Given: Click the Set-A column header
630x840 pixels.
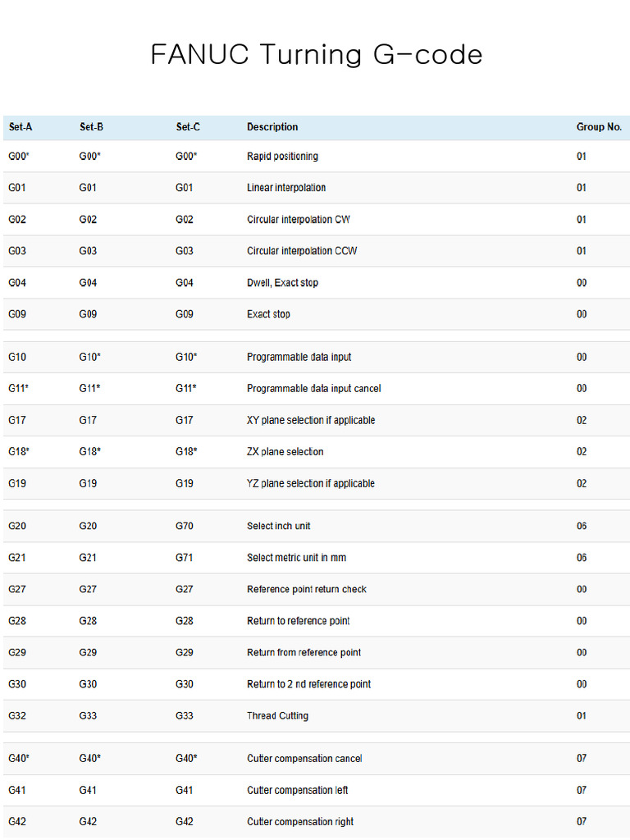Looking at the screenshot, I should point(21,127).
